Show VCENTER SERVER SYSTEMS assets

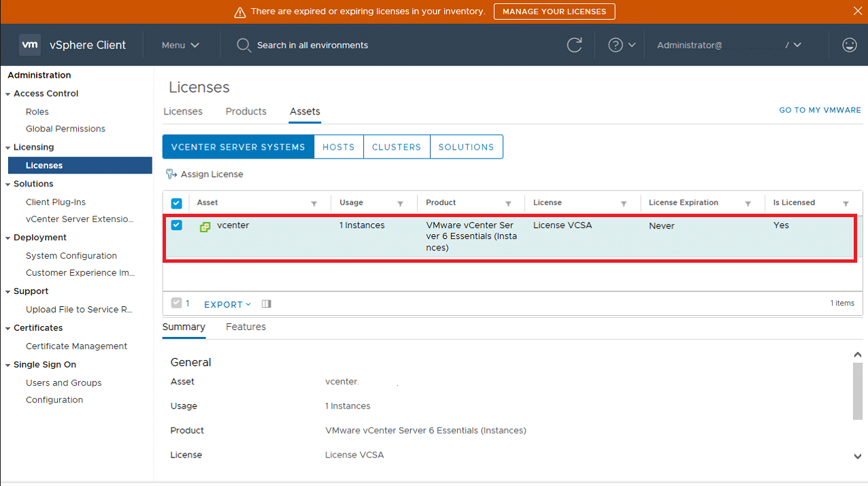coord(238,147)
